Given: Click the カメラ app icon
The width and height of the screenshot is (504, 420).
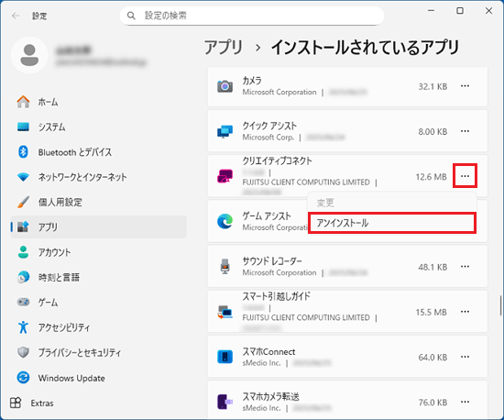Looking at the screenshot, I should (225, 86).
